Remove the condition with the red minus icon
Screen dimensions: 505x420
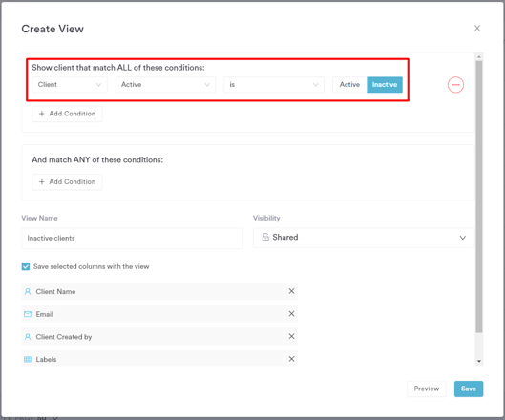455,85
